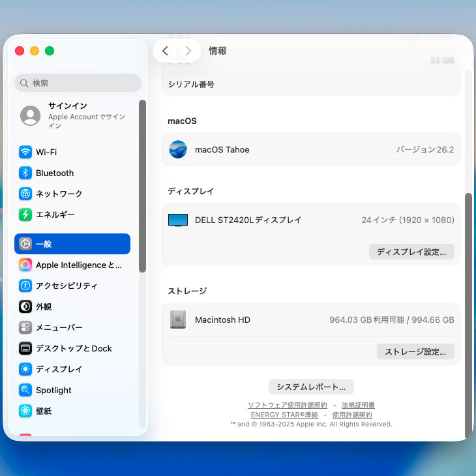476x476 pixels.
Task: Click the システムレポート... button
Action: click(x=311, y=387)
